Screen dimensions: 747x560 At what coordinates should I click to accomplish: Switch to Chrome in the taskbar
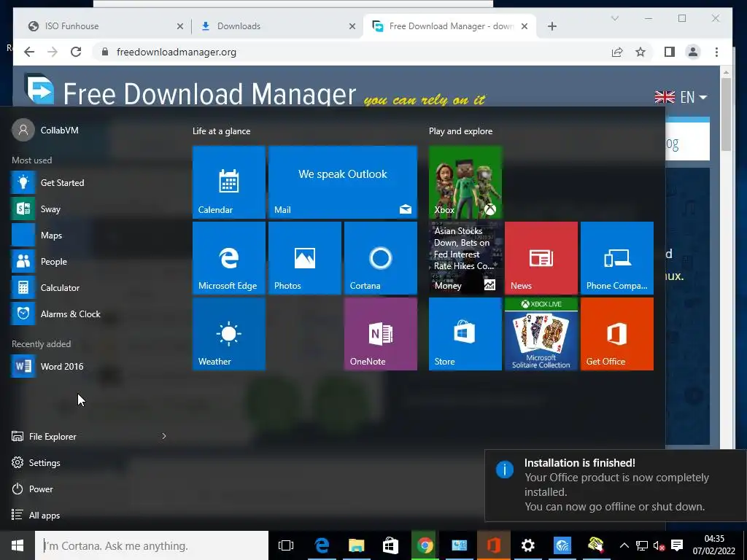tap(425, 545)
